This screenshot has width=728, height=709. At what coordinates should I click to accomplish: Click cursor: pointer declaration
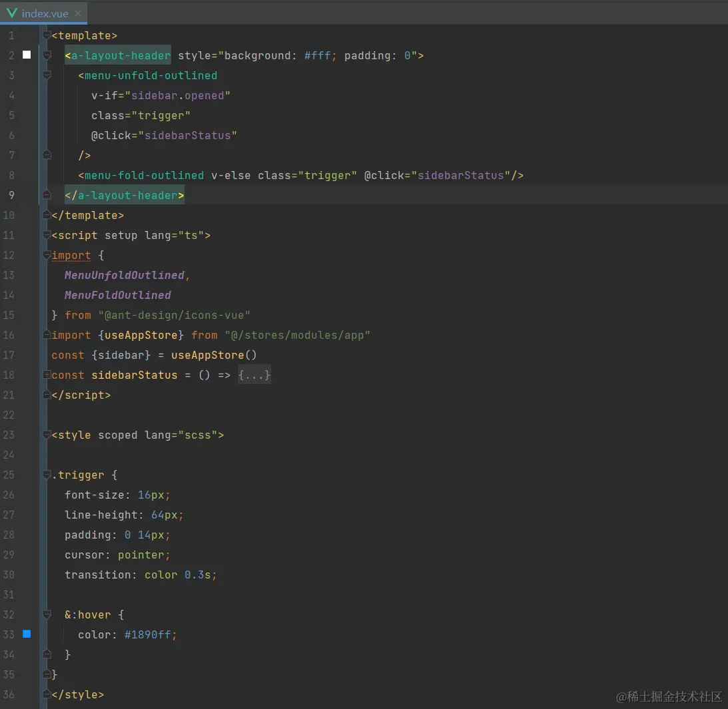117,555
